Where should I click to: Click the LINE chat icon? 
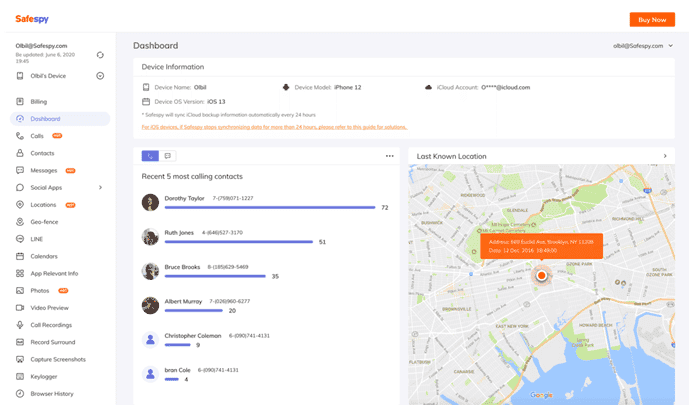pyautogui.click(x=20, y=239)
